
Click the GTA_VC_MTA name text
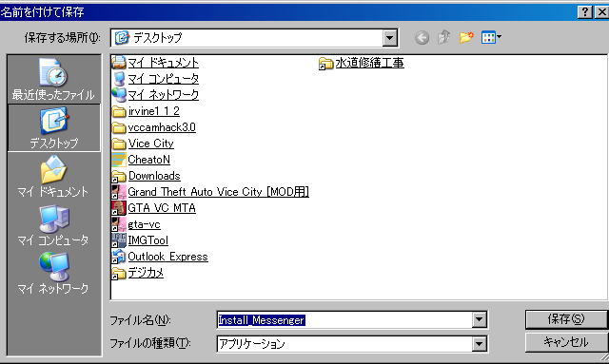click(162, 208)
